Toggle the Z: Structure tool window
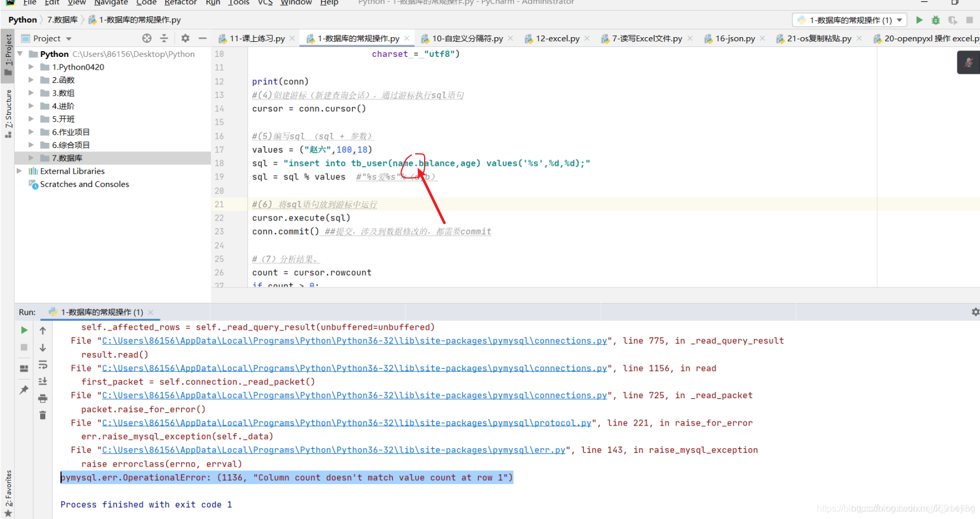The image size is (980, 519). (x=8, y=114)
